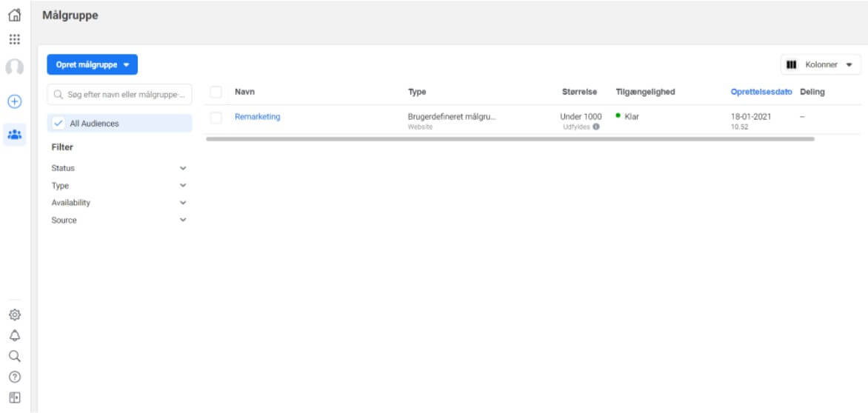Screen dimensions: 868x413
Task: Click the profile avatar icon
Action: click(x=14, y=67)
